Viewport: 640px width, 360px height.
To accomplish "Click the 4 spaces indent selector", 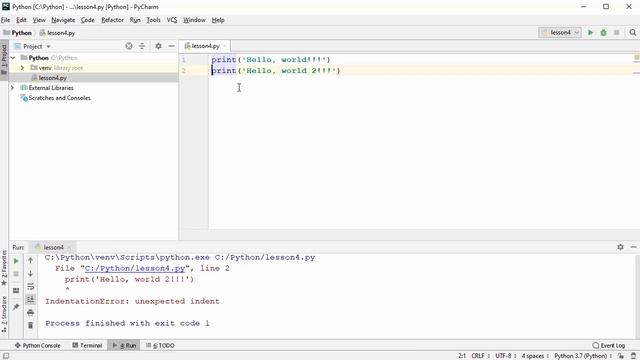I will pos(535,356).
